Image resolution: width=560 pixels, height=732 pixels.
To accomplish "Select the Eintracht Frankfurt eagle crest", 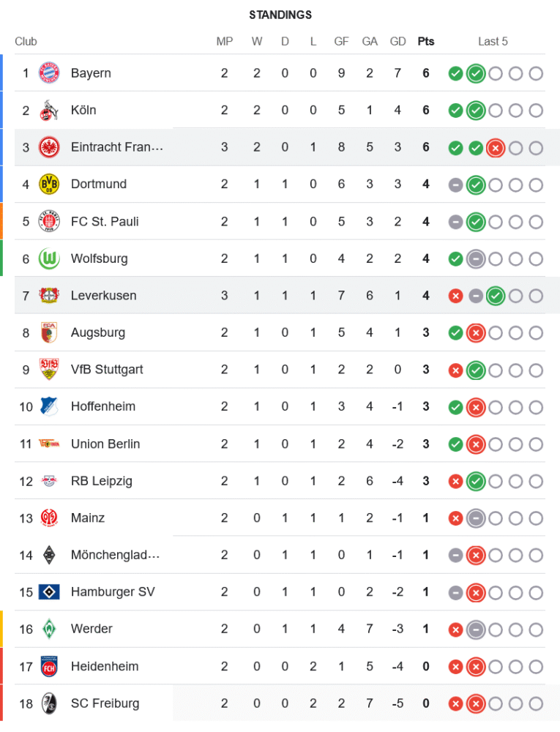I will (49, 147).
